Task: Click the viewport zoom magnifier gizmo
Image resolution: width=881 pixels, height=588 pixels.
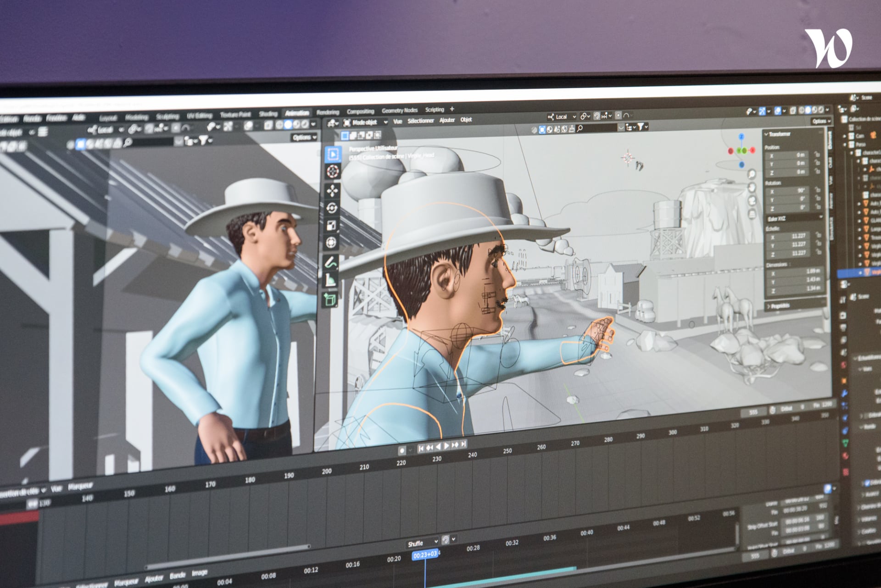Action: 752,174
